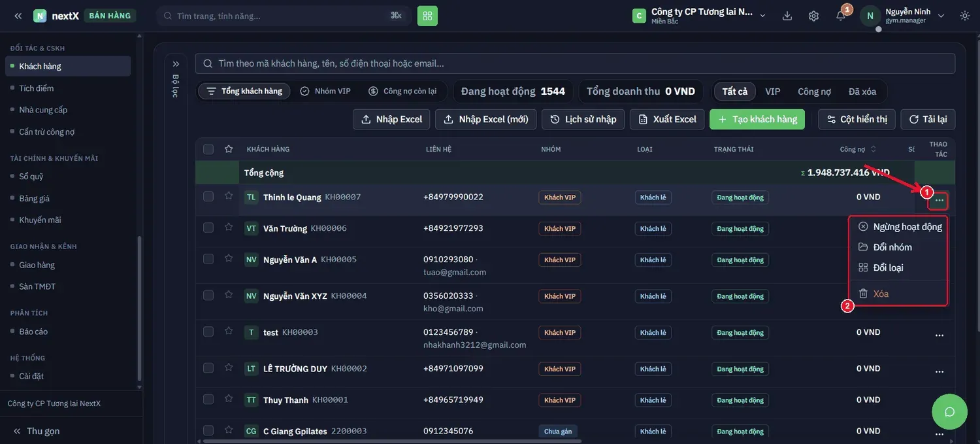Screen dimensions: 980x444
Task: Click the nextX logo icon
Action: [40, 16]
